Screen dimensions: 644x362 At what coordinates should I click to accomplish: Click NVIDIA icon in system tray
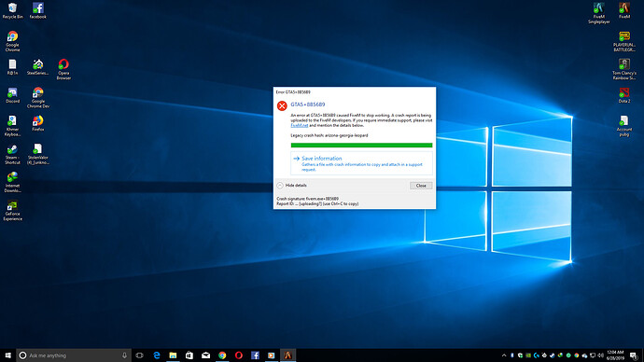tap(528, 355)
